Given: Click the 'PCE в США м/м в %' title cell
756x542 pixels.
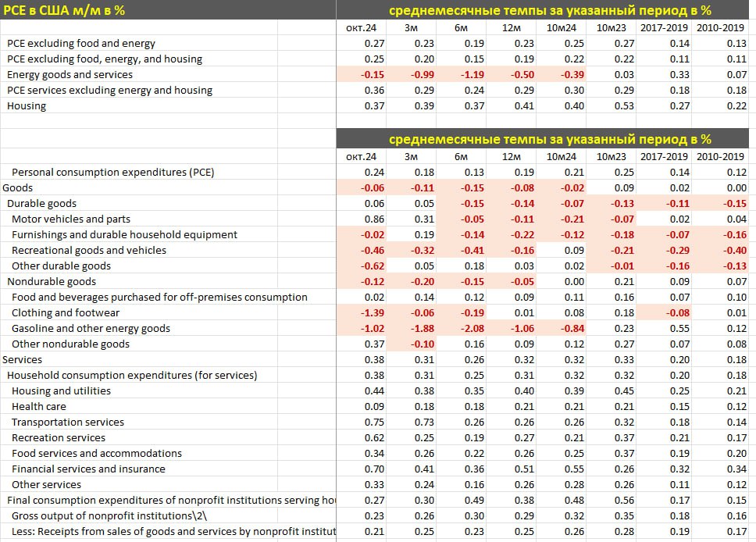Looking at the screenshot, I should coord(65,10).
